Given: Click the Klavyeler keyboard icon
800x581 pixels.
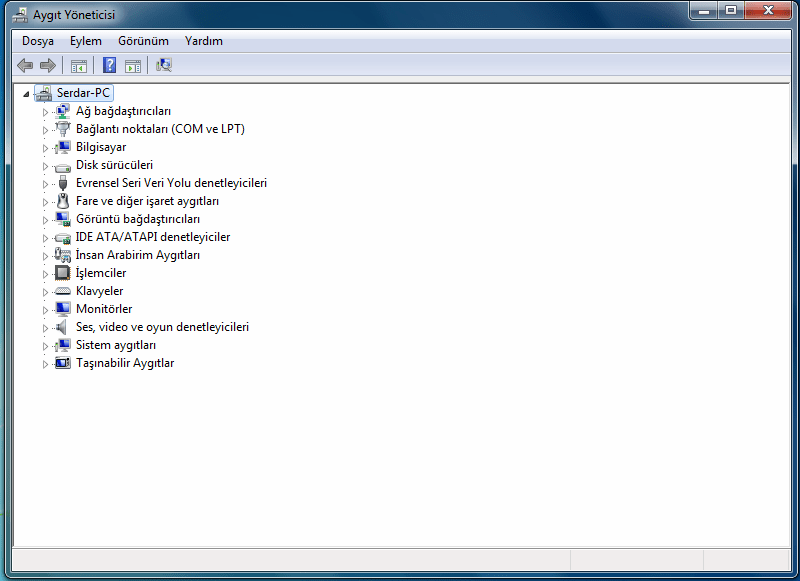Looking at the screenshot, I should [63, 291].
